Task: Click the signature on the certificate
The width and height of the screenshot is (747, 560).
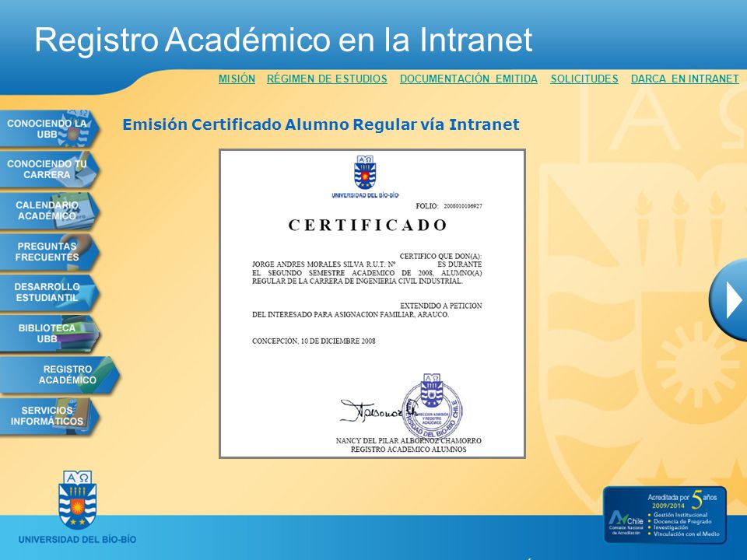Action: coord(379,411)
